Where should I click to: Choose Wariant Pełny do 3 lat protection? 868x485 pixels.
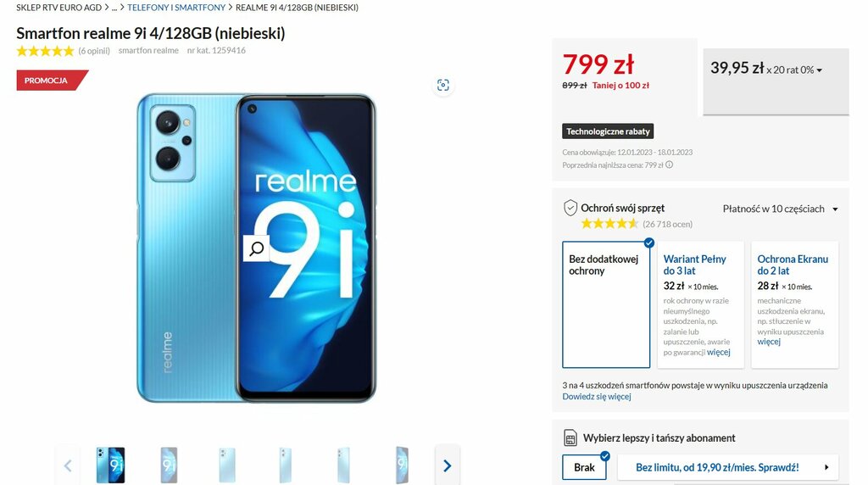coord(700,304)
